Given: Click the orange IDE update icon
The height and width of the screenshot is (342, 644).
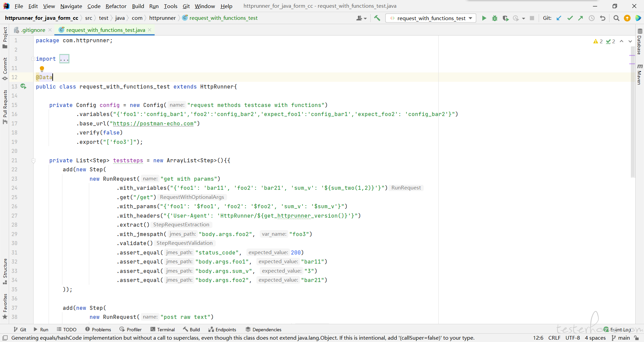Looking at the screenshot, I should 627,18.
